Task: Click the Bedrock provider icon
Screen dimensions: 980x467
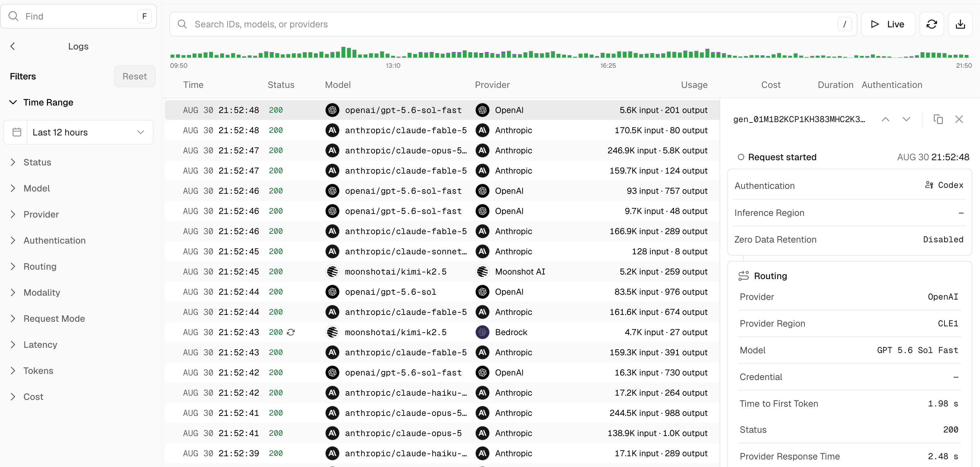Action: coord(483,332)
